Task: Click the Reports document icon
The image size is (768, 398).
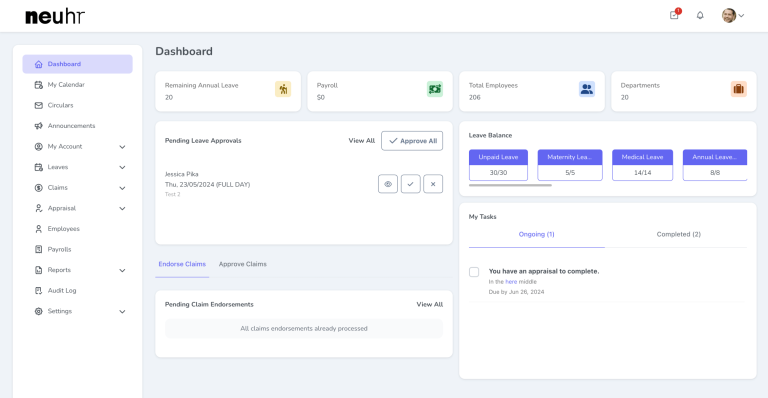Action: point(39,270)
